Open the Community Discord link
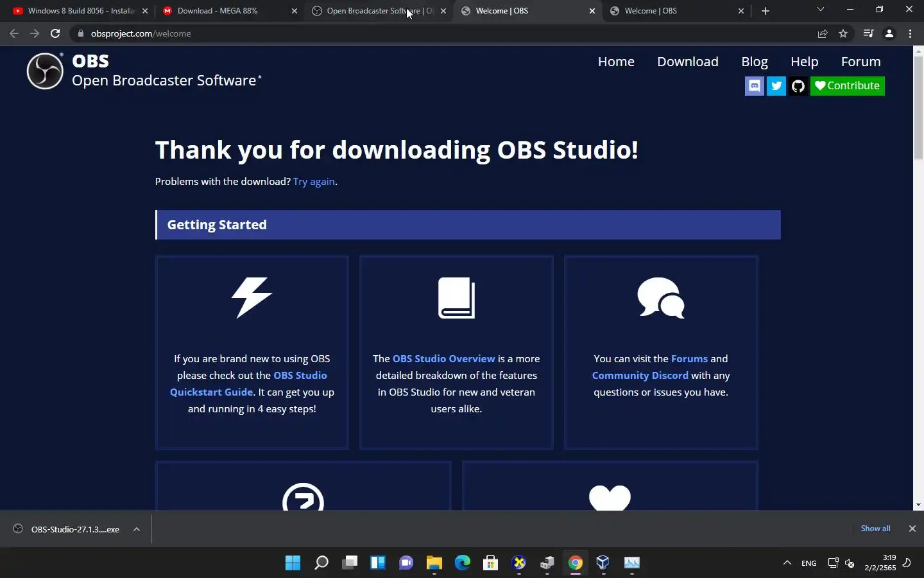 tap(640, 376)
